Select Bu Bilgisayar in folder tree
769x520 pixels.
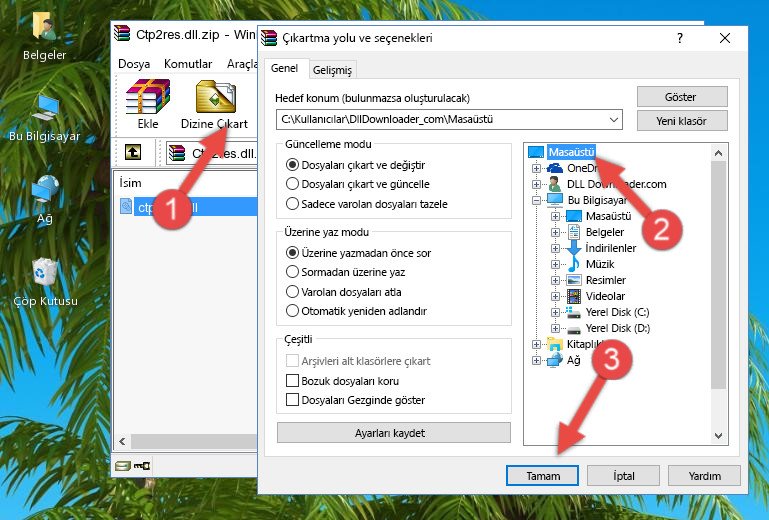[x=587, y=200]
